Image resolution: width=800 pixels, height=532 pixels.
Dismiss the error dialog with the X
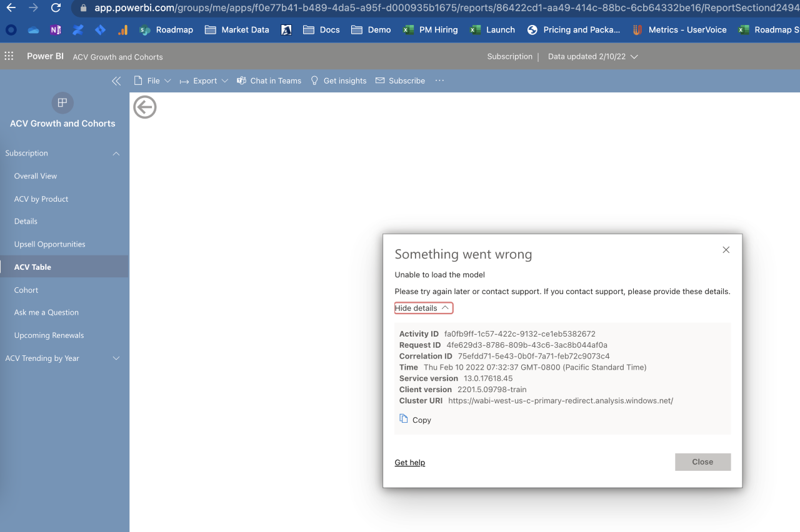tap(726, 250)
